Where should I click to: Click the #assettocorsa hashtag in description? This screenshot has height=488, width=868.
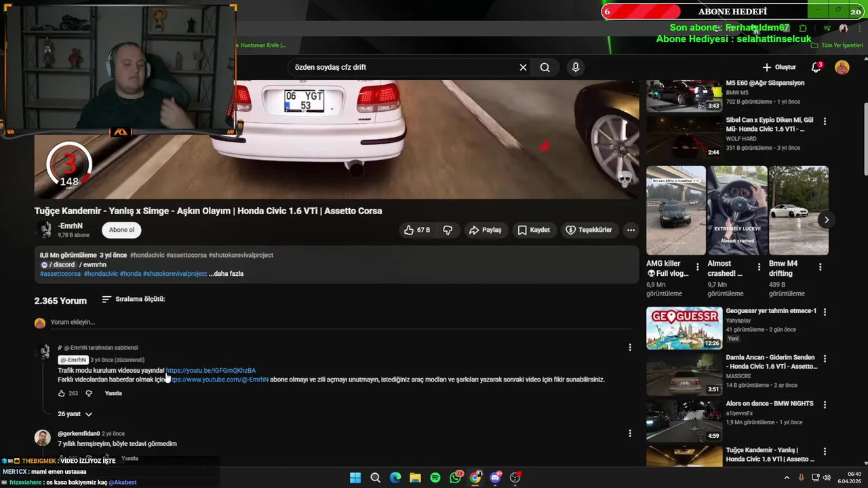click(x=60, y=274)
